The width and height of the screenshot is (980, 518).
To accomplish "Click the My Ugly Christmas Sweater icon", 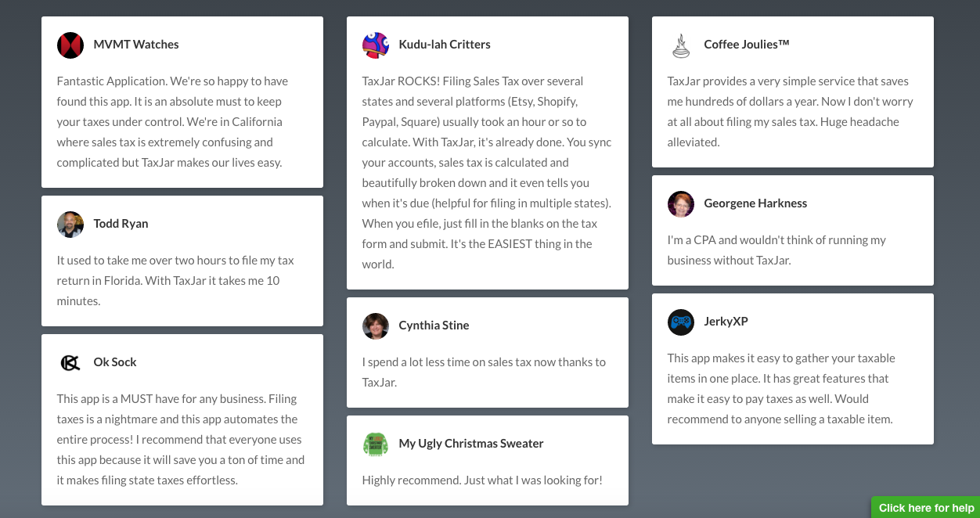I will coord(376,444).
